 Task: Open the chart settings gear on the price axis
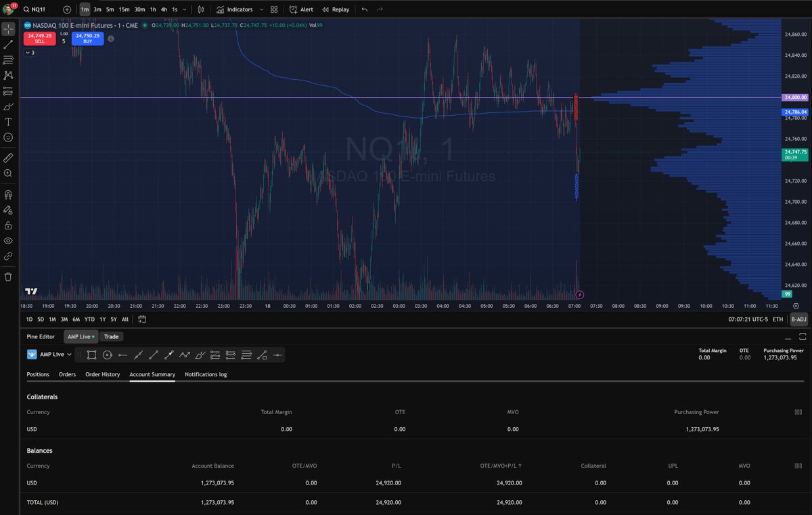tap(796, 307)
